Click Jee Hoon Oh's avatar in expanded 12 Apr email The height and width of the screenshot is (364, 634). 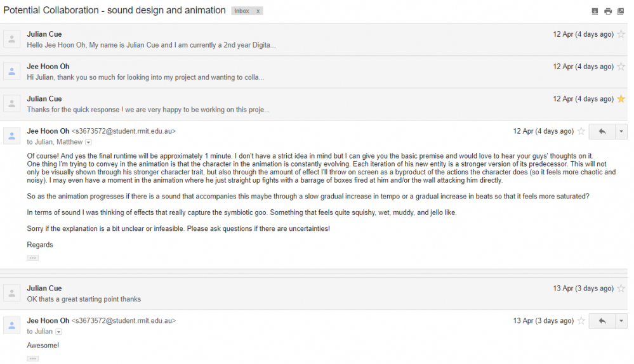[x=11, y=136]
